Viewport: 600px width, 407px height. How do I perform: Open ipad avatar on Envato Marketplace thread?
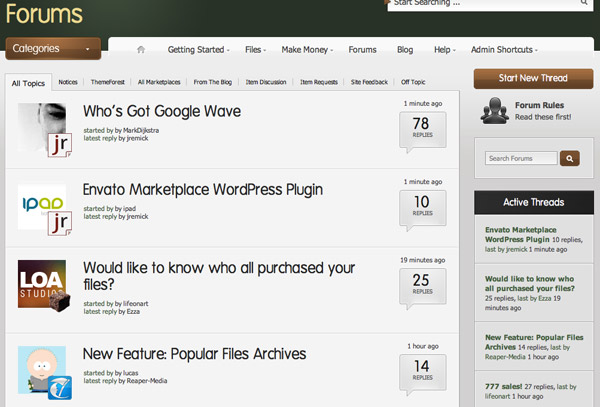tap(42, 207)
